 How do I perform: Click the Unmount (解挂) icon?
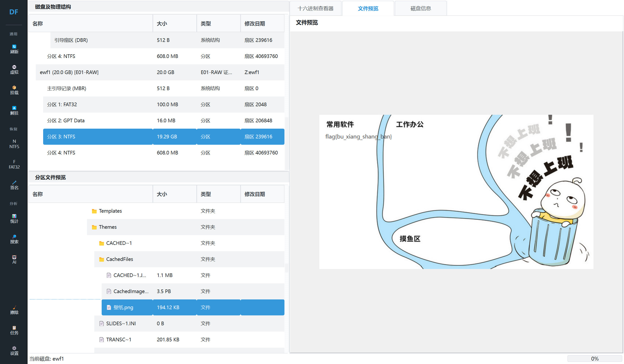[x=14, y=110]
